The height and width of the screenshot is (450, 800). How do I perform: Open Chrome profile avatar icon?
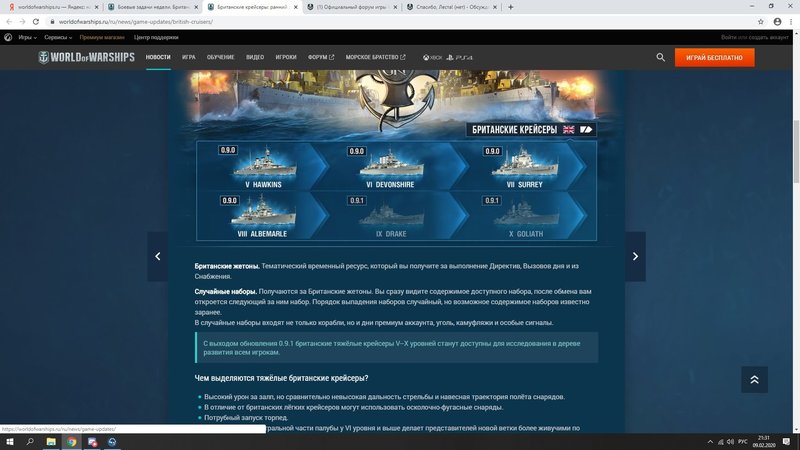777,22
